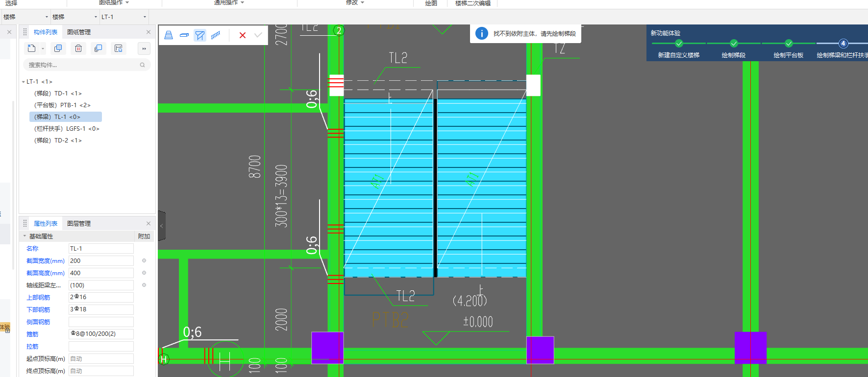This screenshot has height=377, width=868.
Task: Close the property list panel
Action: pyautogui.click(x=149, y=223)
